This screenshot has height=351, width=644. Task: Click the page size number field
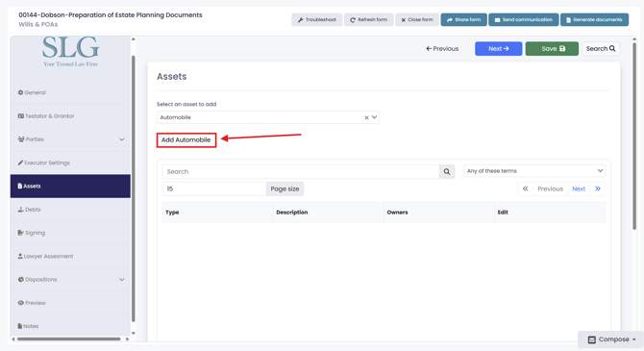tap(214, 189)
